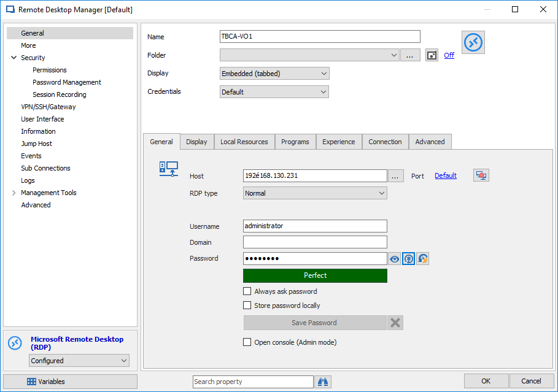558x392 pixels.
Task: Select the General tab
Action: coord(161,142)
